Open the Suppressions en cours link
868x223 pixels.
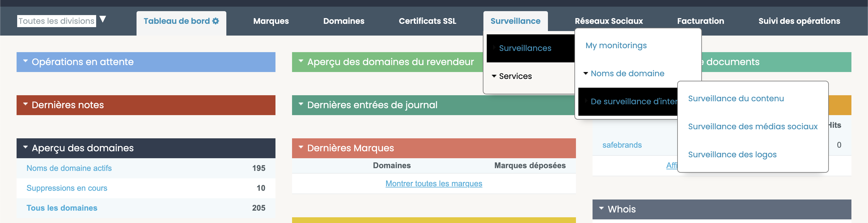(x=67, y=188)
